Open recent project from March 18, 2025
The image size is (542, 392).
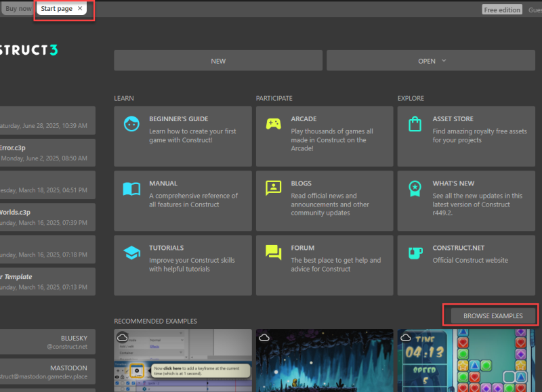(47, 185)
